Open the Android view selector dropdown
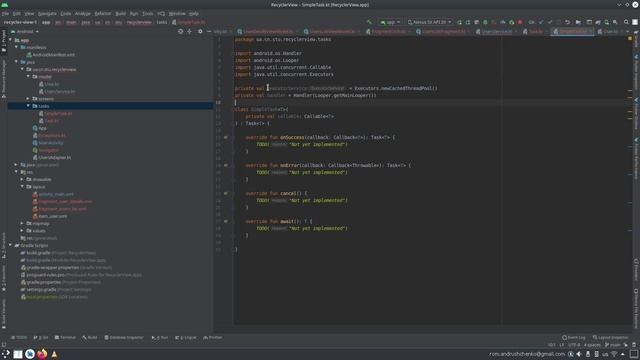 click(25, 31)
